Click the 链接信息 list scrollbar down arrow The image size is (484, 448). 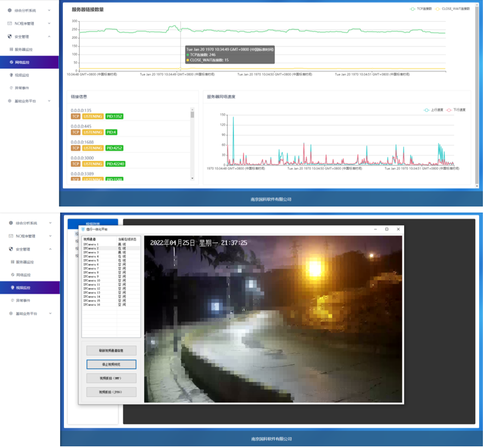click(192, 178)
